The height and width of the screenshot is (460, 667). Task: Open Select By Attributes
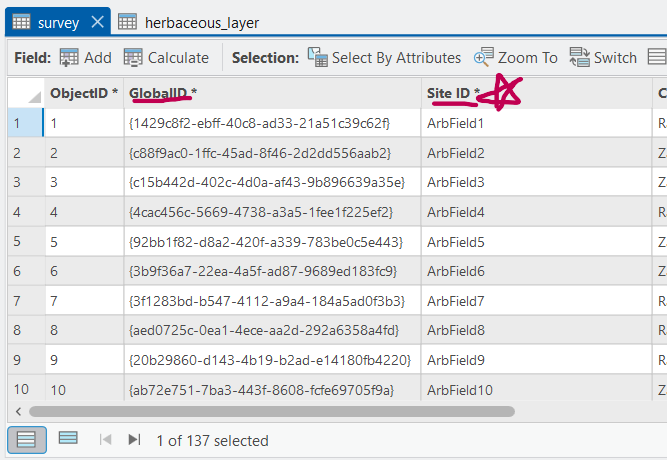[x=384, y=58]
